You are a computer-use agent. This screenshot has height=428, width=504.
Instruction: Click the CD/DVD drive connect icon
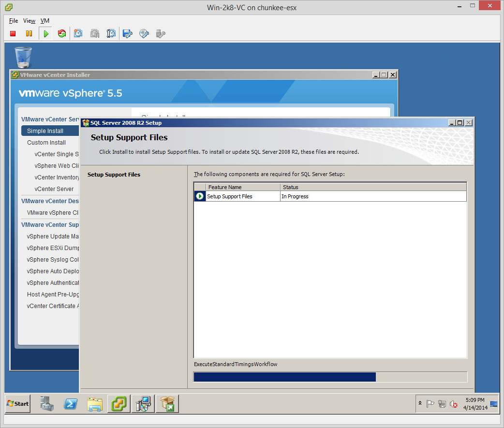coord(144,33)
